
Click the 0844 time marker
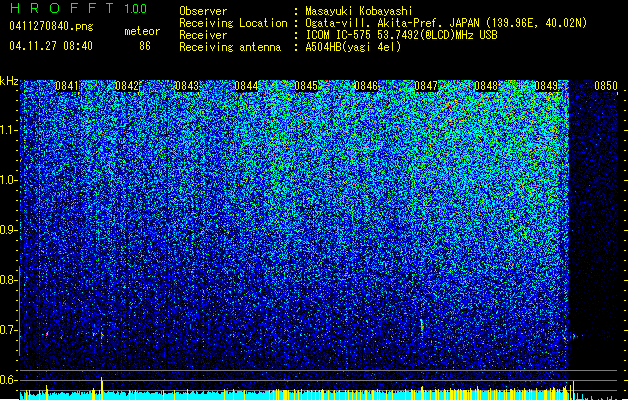click(x=246, y=86)
